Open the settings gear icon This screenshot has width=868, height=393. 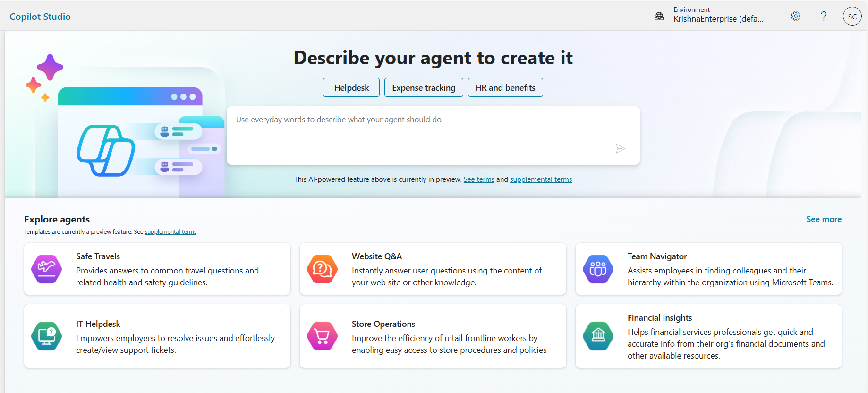click(796, 16)
